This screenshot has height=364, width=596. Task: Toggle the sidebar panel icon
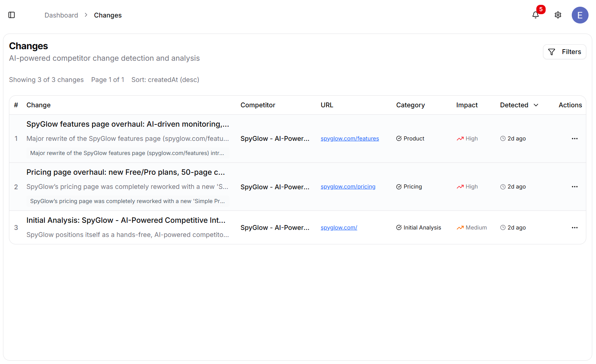[12, 15]
